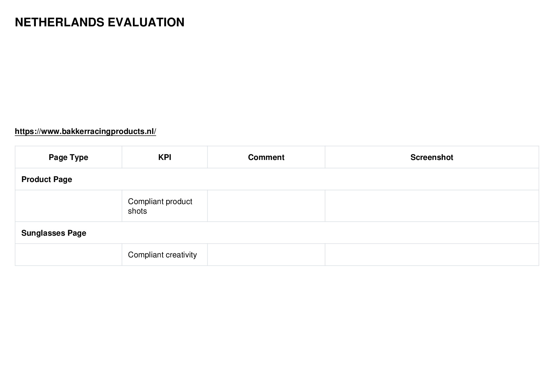The height and width of the screenshot is (392, 554).
Task: Select the Page Type column header
Action: coord(68,157)
